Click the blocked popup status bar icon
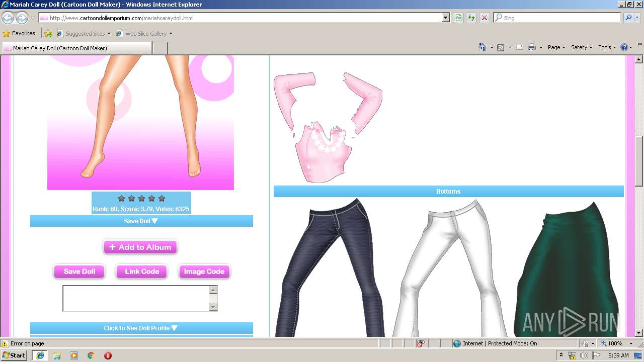Image resolution: width=644 pixels, height=362 pixels. (421, 343)
